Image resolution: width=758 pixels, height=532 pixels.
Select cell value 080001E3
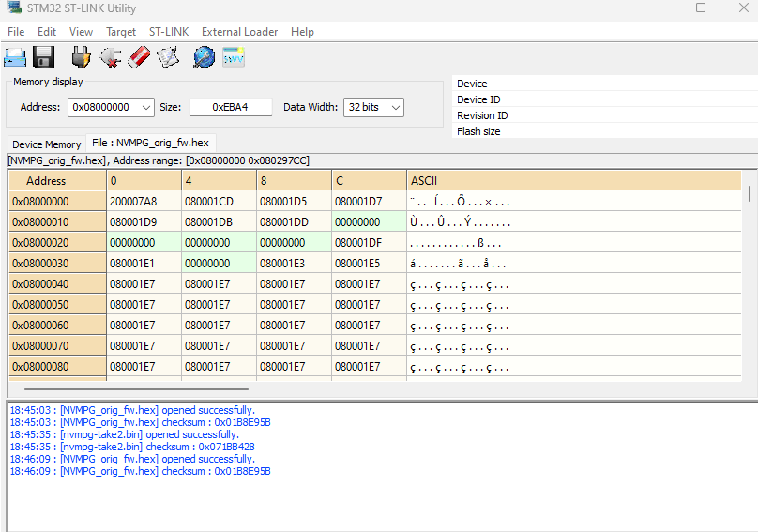pyautogui.click(x=294, y=264)
